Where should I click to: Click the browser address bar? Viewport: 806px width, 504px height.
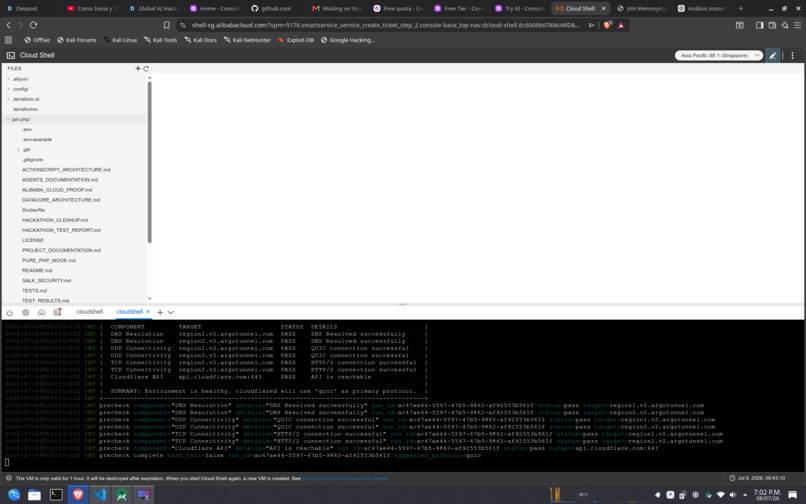(386, 25)
